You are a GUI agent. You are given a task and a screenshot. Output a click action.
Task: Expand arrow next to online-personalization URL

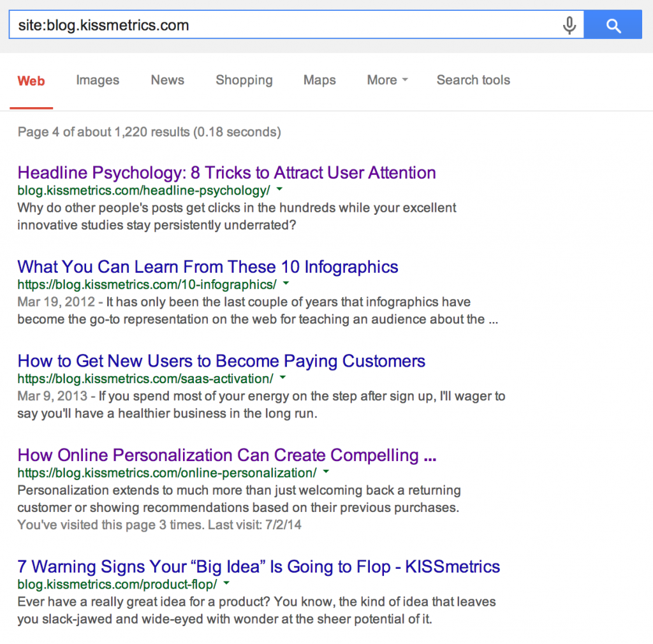tap(326, 472)
